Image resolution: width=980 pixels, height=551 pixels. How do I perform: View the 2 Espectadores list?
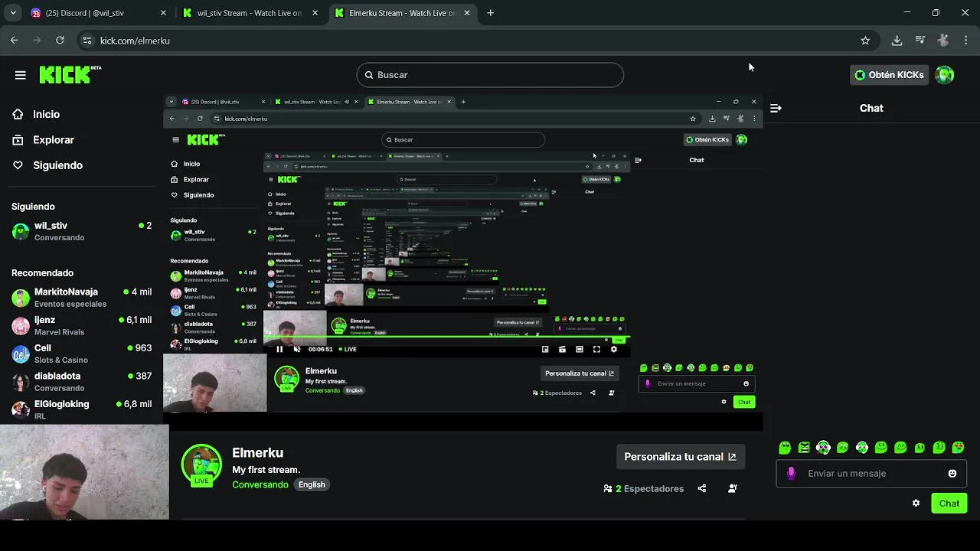point(643,488)
